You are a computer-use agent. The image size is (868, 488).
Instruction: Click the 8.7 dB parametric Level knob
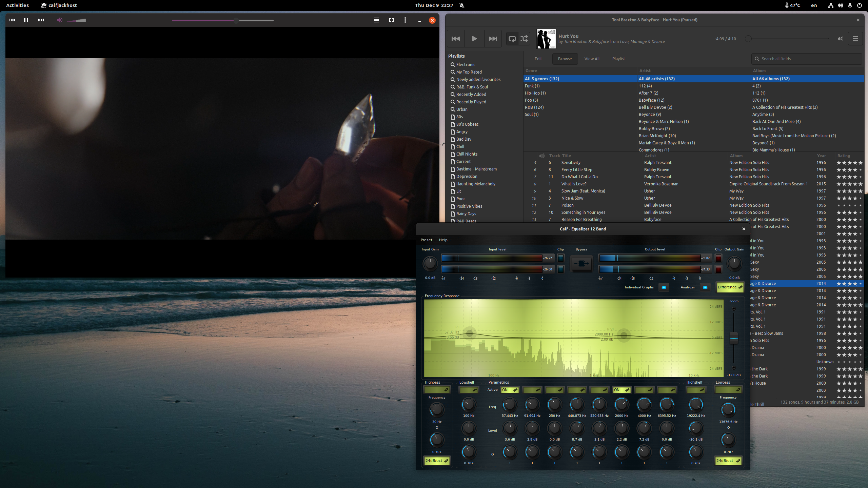[x=577, y=428]
